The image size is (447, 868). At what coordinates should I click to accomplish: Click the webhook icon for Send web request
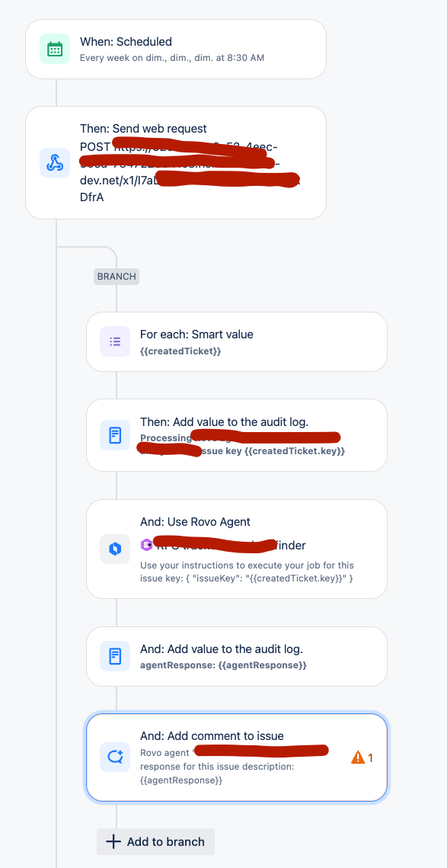pos(55,162)
